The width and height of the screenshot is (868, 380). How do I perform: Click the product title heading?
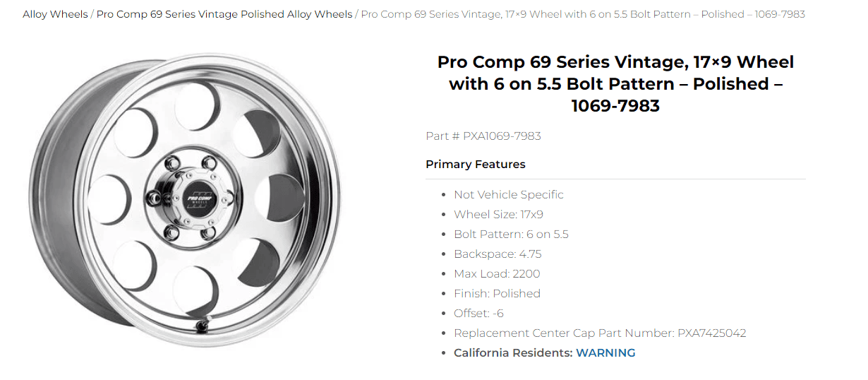615,83
